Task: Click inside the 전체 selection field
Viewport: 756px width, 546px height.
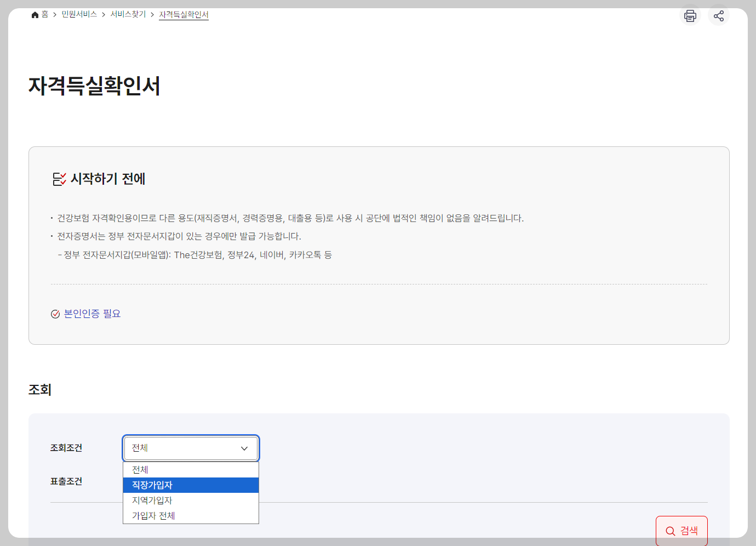Action: pyautogui.click(x=181, y=448)
